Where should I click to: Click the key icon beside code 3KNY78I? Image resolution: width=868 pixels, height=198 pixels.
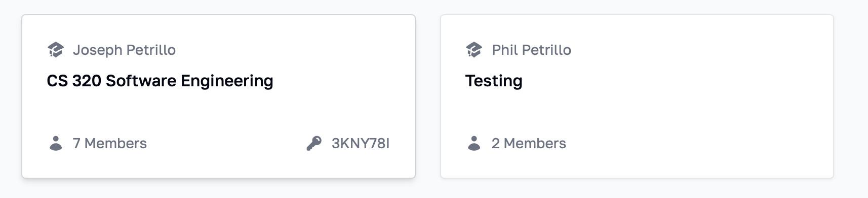click(x=314, y=143)
